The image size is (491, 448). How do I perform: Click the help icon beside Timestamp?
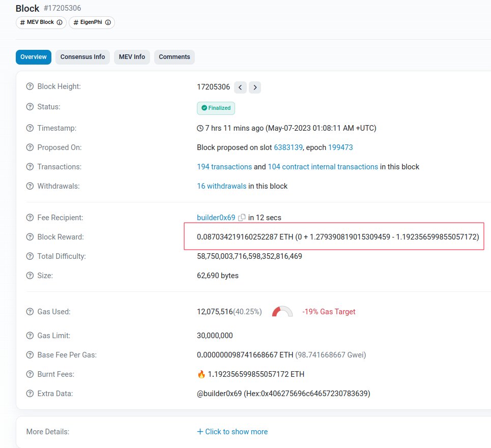(30, 128)
